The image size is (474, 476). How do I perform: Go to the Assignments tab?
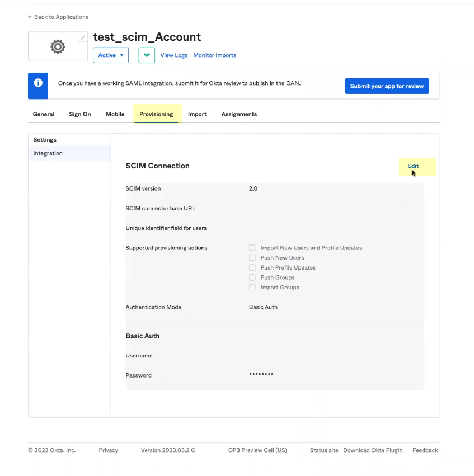[239, 114]
